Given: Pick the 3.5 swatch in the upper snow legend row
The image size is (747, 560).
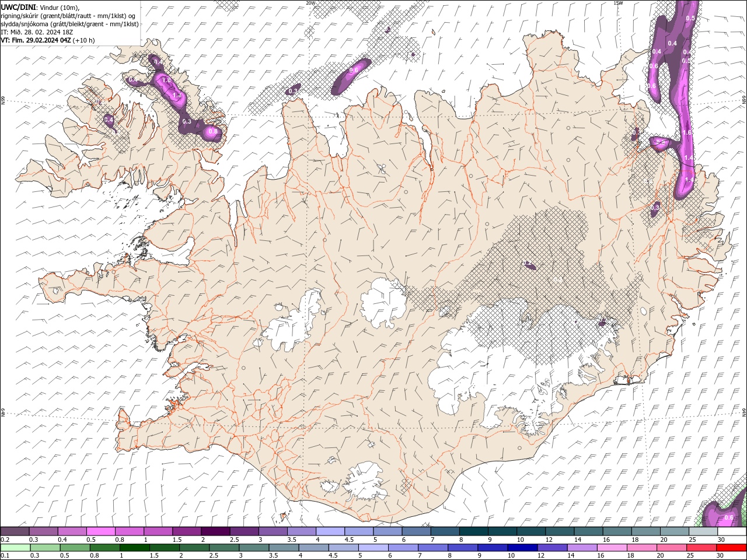Looking at the screenshot, I should point(301,531).
